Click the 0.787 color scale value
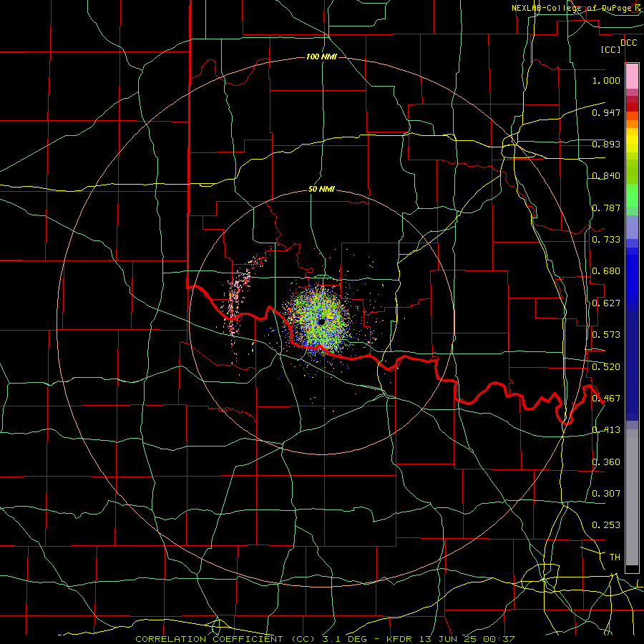 click(x=606, y=208)
